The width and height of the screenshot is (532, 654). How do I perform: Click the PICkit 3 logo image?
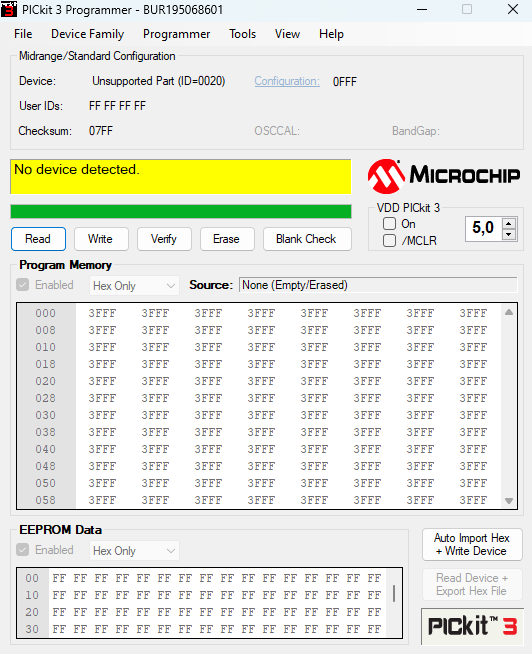472,626
